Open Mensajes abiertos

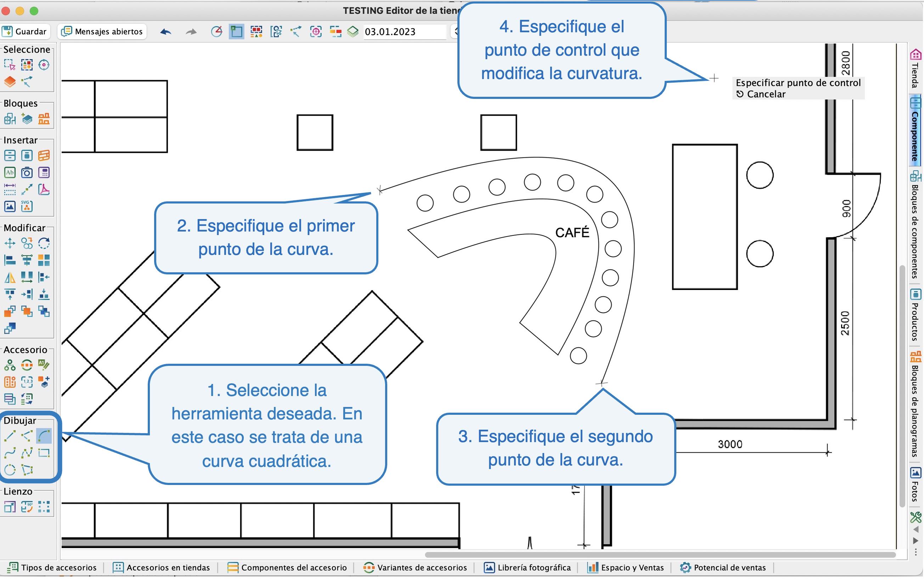click(102, 32)
